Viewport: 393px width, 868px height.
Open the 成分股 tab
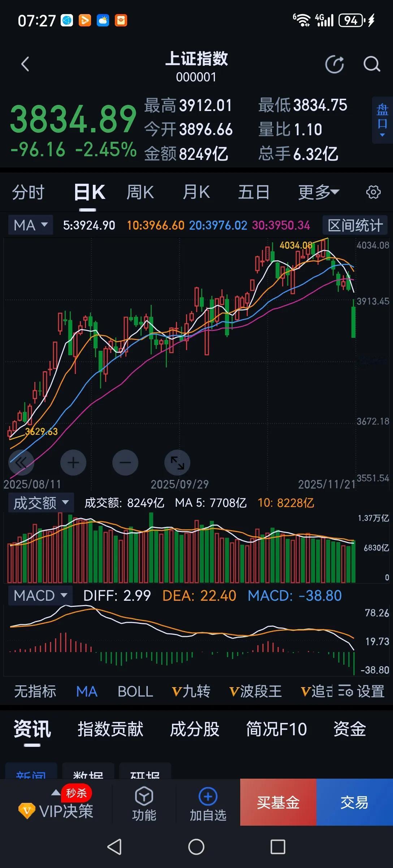pyautogui.click(x=195, y=728)
